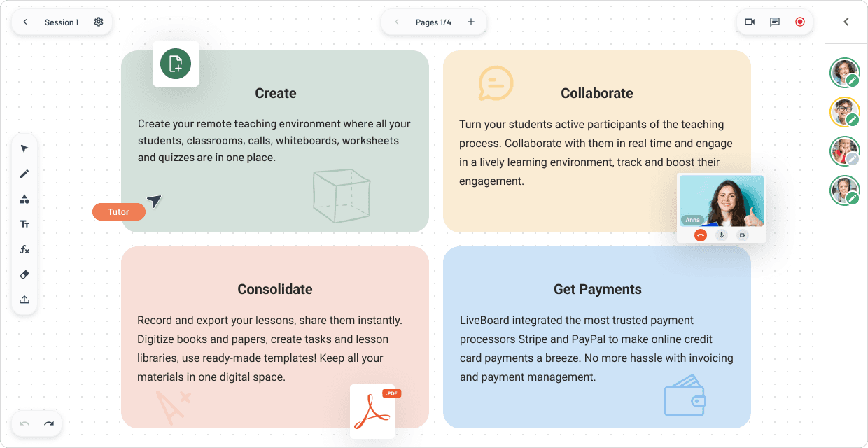Select the pointer arrow tool
Image resolution: width=868 pixels, height=448 pixels.
[x=24, y=148]
